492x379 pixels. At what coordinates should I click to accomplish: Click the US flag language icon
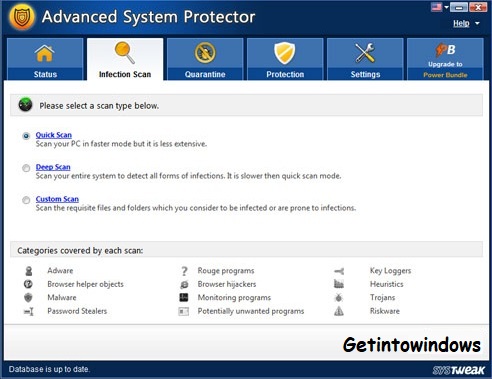436,7
